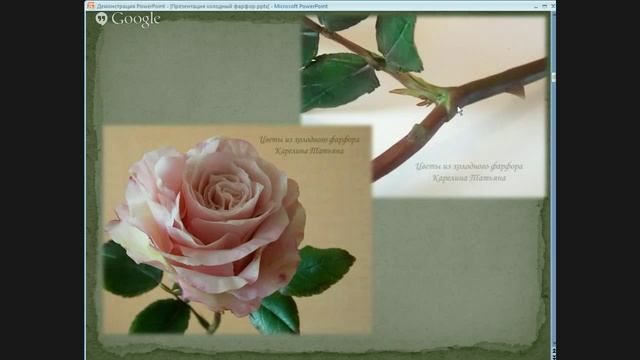Click the window title text 'Microsoft PowerPoint'
The height and width of the screenshot is (360, 640).
click(x=301, y=6)
